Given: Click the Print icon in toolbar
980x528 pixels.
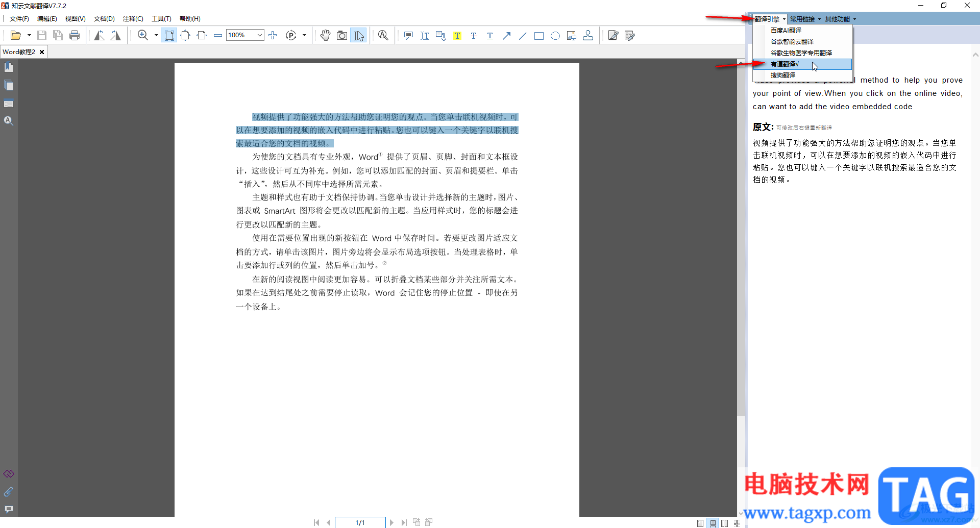Looking at the screenshot, I should (x=75, y=35).
